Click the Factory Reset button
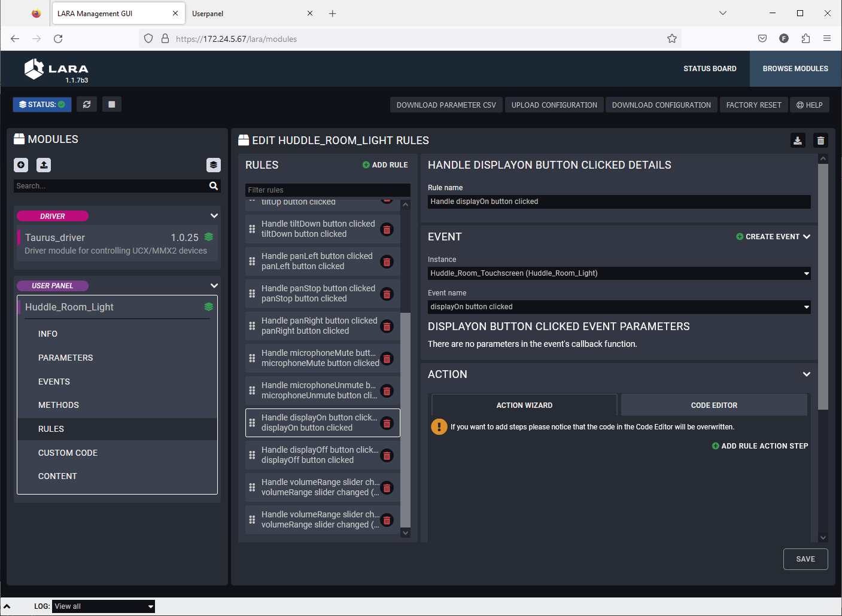The height and width of the screenshot is (616, 842). pyautogui.click(x=753, y=105)
